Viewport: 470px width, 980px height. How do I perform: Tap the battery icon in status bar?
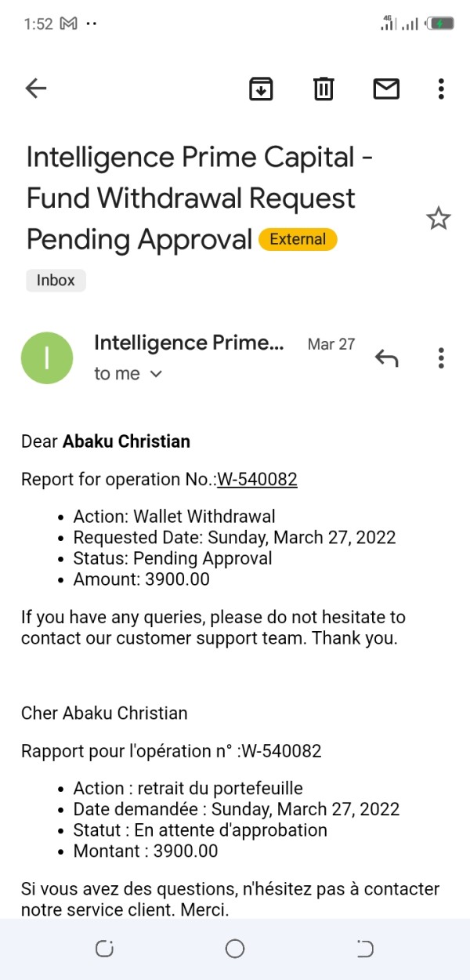(439, 24)
